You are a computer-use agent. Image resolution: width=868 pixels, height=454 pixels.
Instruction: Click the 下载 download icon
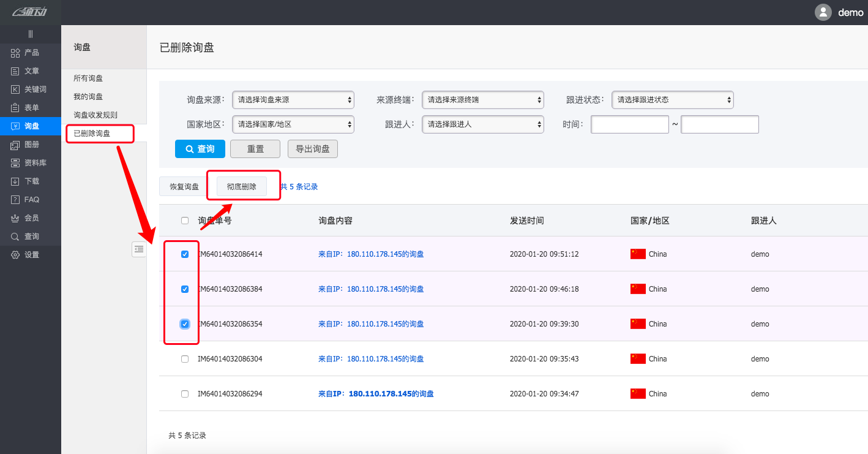pyautogui.click(x=15, y=181)
